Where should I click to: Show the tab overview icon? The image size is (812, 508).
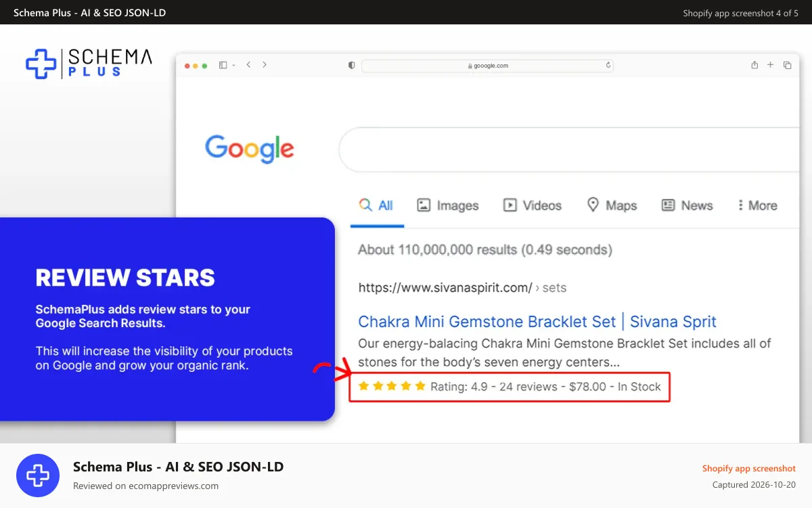coord(787,65)
